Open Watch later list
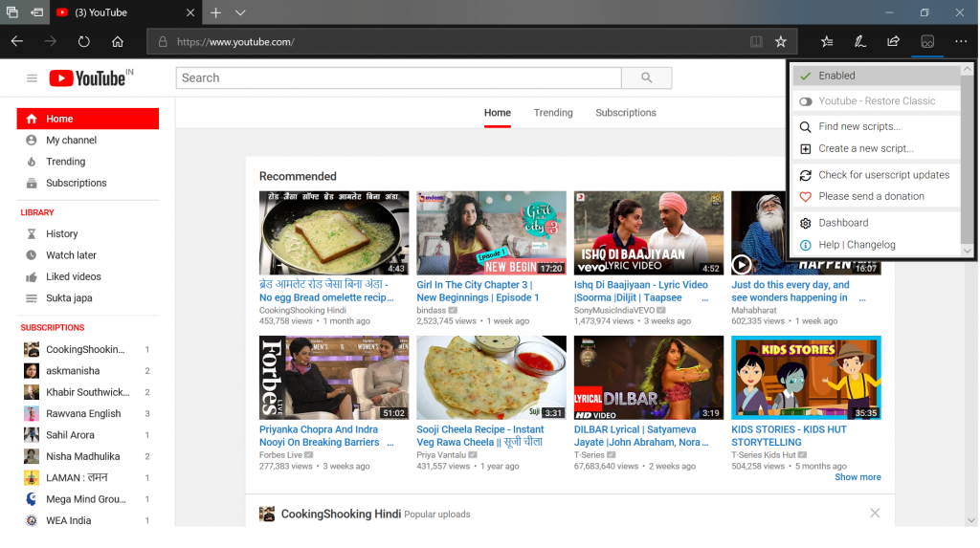This screenshot has width=980, height=548. point(87,255)
